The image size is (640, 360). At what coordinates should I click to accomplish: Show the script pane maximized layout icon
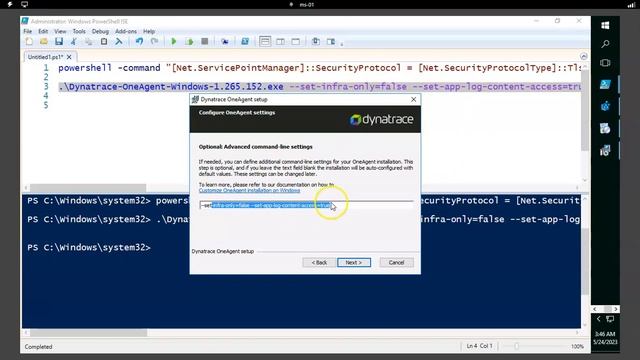pyautogui.click(x=296, y=42)
